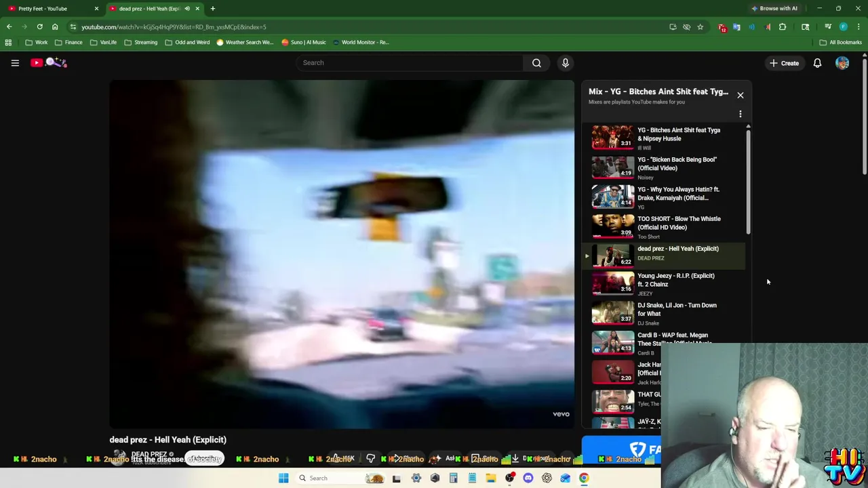Open the Extensions puzzle piece menu
This screenshot has height=488, width=868.
(783, 27)
